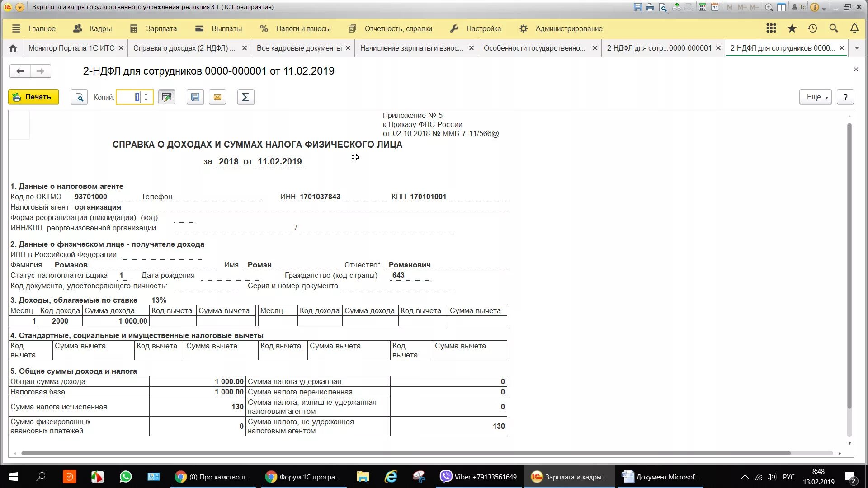The height and width of the screenshot is (488, 868).
Task: Open notifications bell icon
Action: pos(854,28)
